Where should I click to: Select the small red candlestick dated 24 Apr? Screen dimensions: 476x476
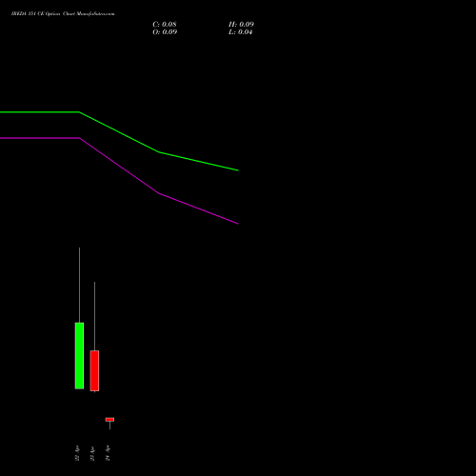coord(109,420)
